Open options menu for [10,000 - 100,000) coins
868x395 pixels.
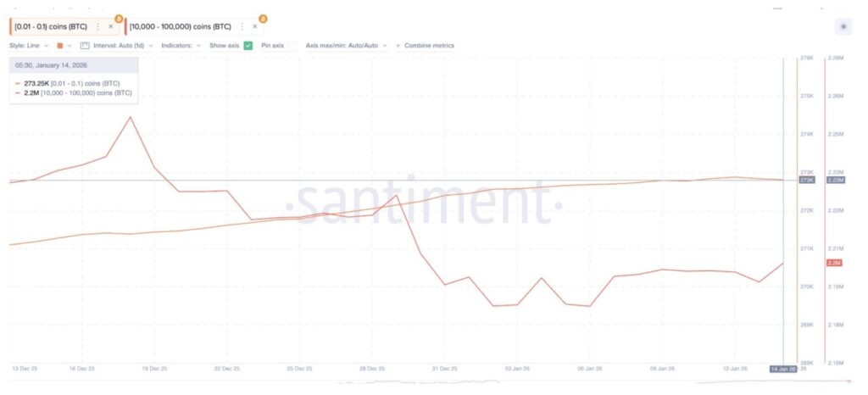(x=242, y=26)
